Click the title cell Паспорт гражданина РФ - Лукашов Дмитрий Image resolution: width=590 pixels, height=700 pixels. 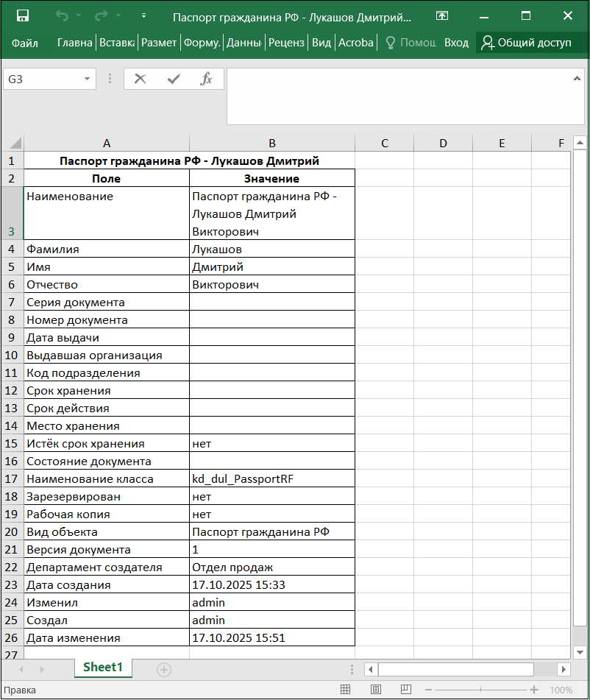189,160
